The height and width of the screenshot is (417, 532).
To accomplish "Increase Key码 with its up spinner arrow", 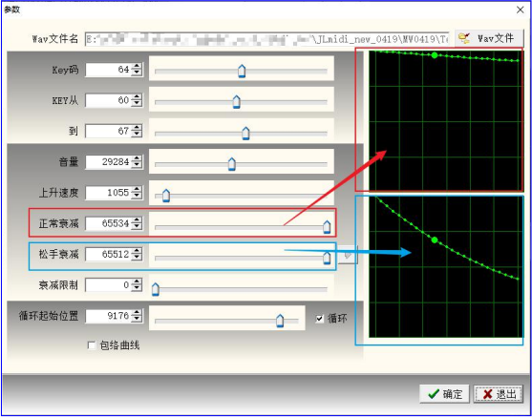I will 137,67.
